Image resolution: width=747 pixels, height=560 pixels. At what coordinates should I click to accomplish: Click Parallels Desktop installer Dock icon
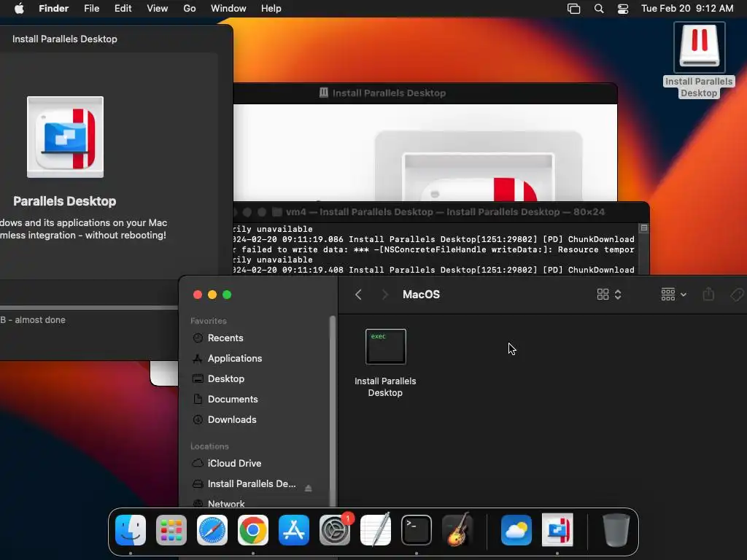point(557,530)
